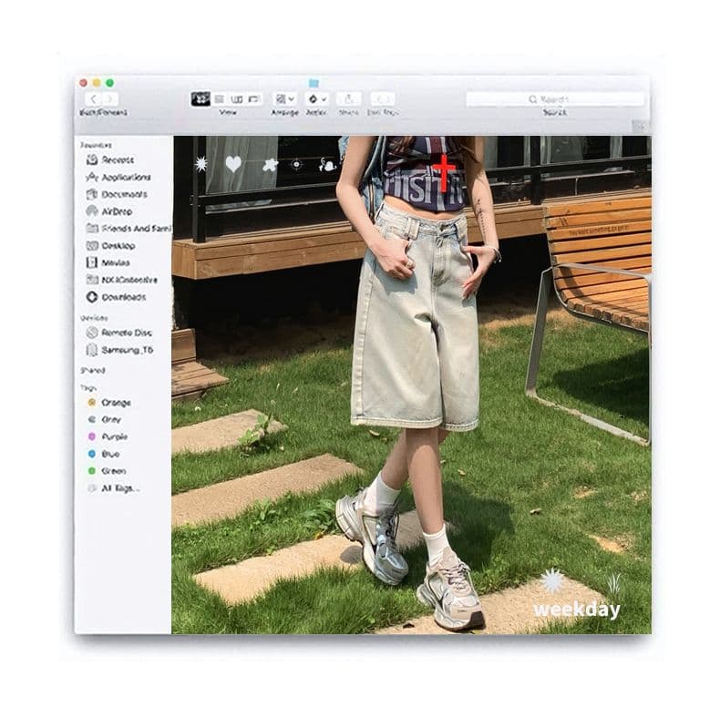720x728 pixels.
Task: Click the white starburst sticker in the photo's top corner
Action: pos(201,163)
